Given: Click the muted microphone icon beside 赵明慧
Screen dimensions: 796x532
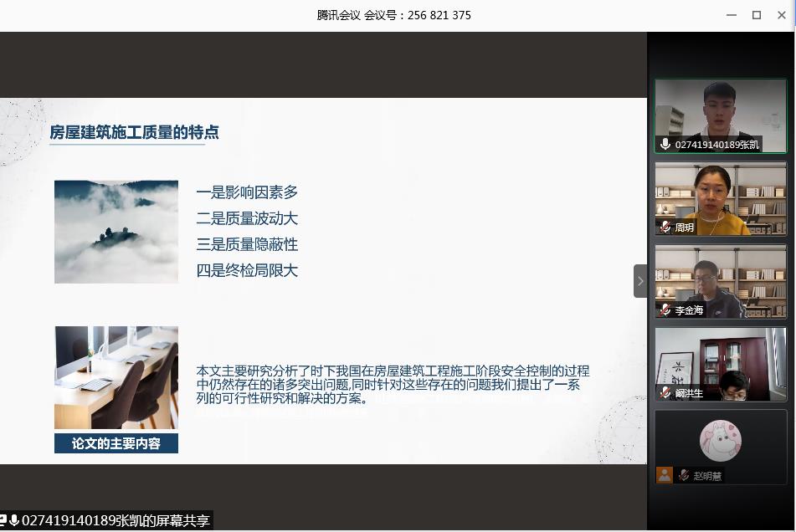Looking at the screenshot, I should [685, 475].
